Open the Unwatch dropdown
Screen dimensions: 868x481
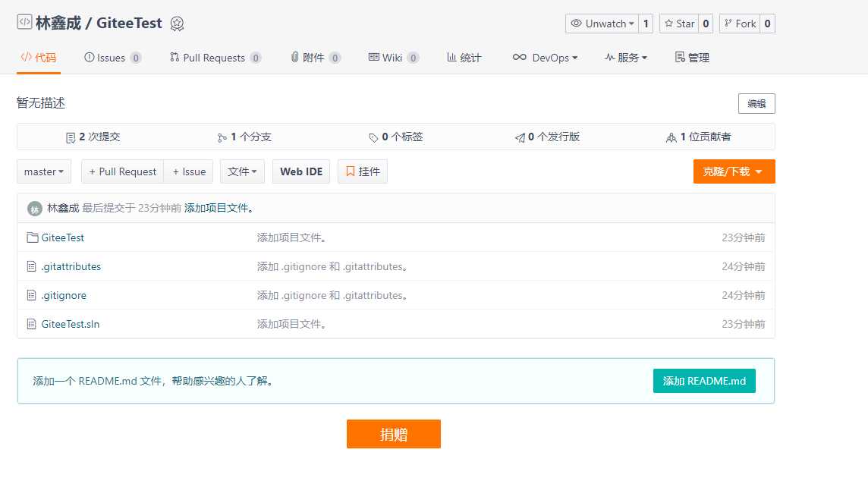602,24
